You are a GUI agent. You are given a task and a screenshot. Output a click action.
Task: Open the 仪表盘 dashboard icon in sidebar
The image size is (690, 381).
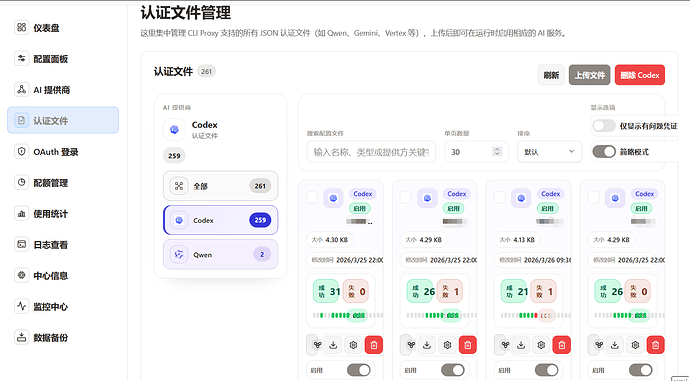point(21,27)
